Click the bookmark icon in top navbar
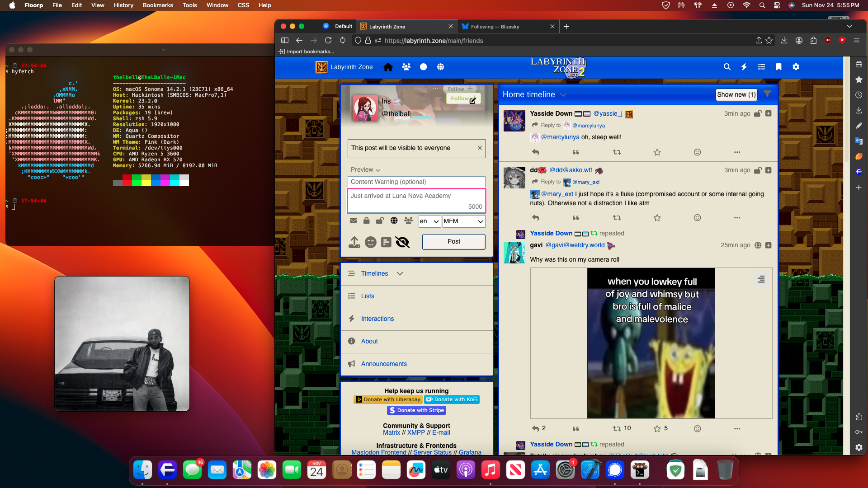This screenshot has width=868, height=488. [778, 67]
